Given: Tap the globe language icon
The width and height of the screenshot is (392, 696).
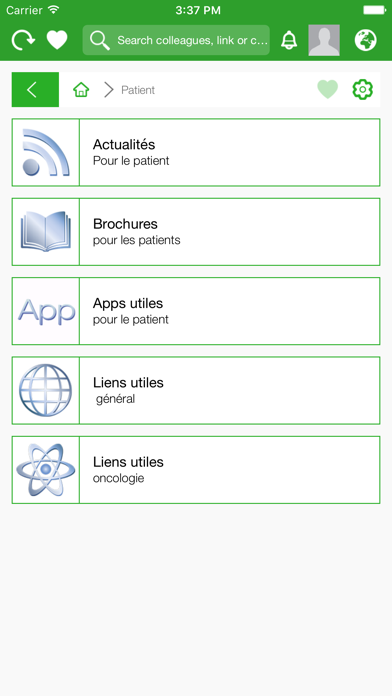Looking at the screenshot, I should point(366,40).
